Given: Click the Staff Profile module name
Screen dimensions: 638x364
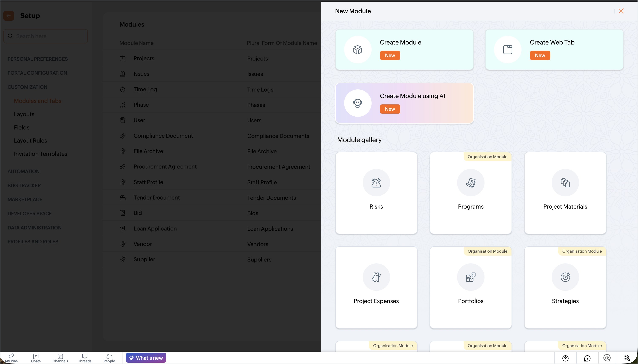Looking at the screenshot, I should (148, 182).
